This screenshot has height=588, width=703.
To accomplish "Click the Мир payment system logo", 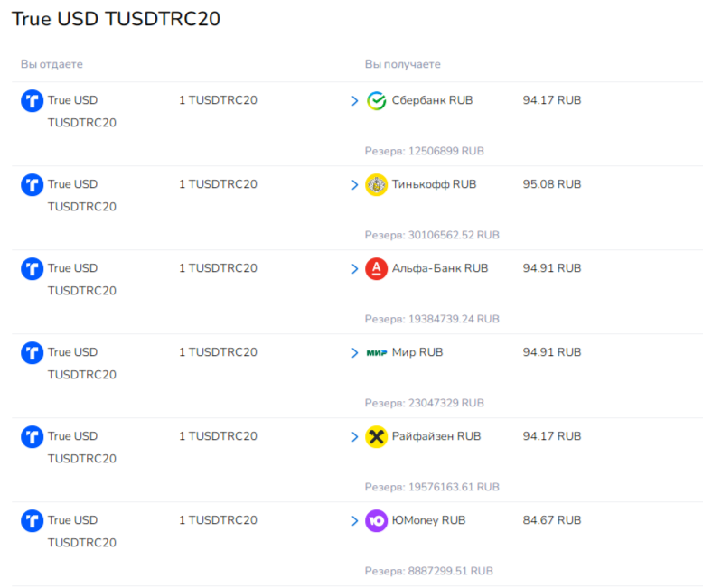I will 377,353.
